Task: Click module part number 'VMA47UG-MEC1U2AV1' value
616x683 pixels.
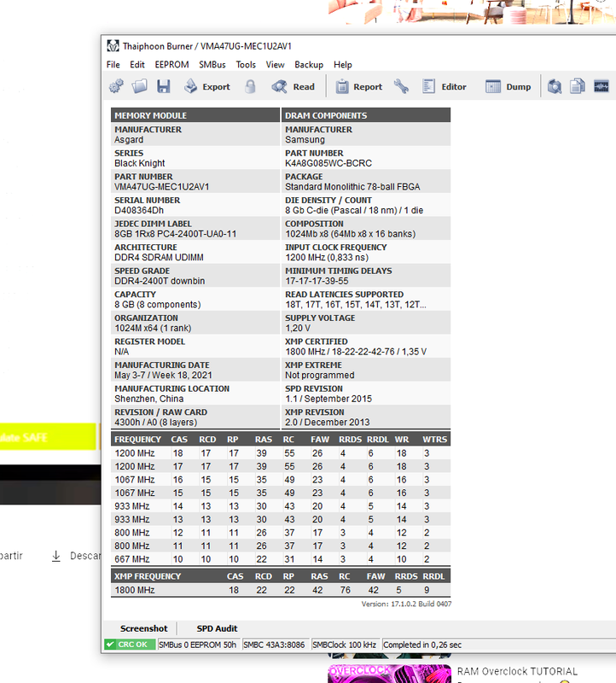Action: click(x=162, y=187)
